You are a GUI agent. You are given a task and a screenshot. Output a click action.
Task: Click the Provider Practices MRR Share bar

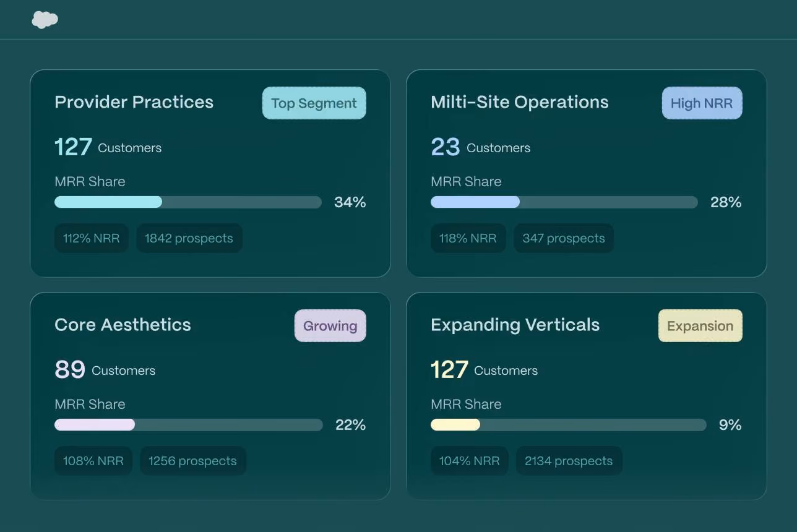(188, 202)
